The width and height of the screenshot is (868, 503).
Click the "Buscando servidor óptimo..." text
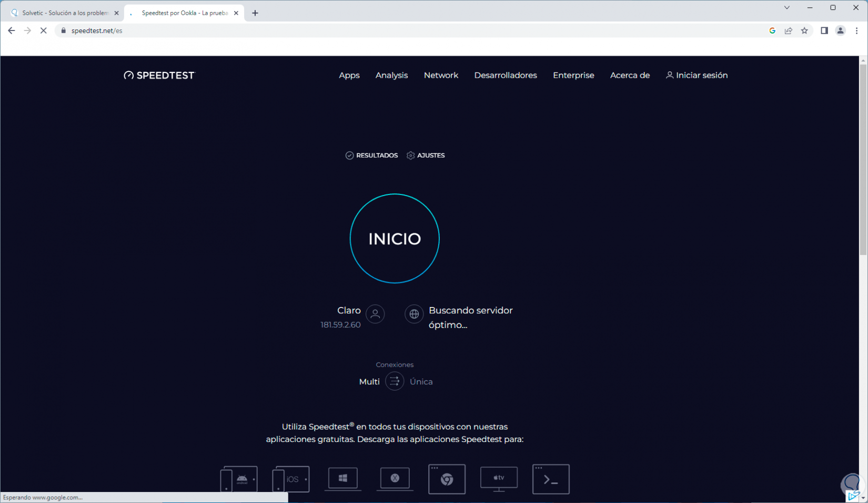471,317
